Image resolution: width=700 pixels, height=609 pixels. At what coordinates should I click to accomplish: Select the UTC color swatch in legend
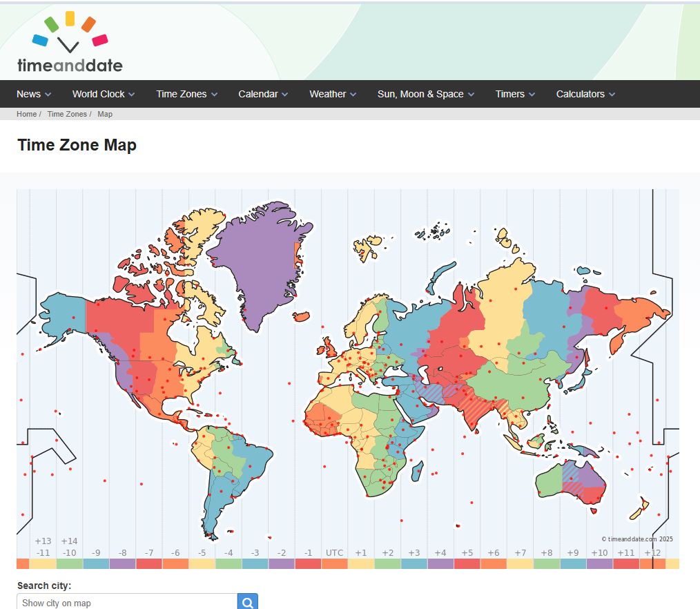point(334,563)
